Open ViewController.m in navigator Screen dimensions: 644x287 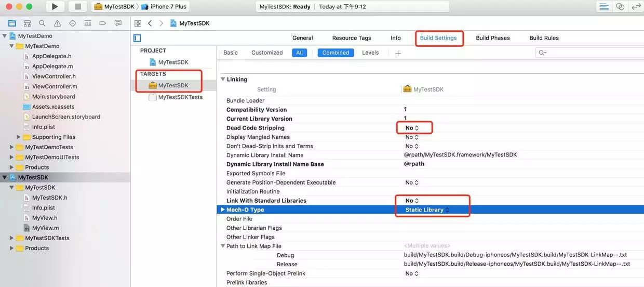(x=55, y=86)
